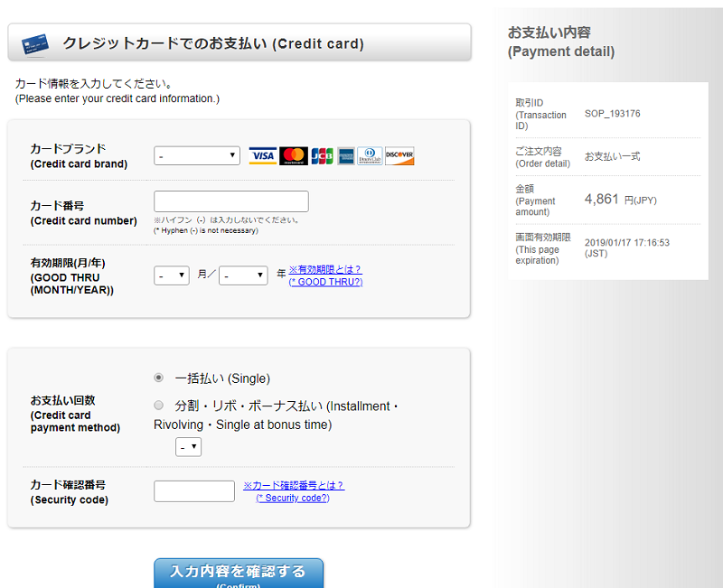The width and height of the screenshot is (723, 588).
Task: Open the expiration year dropdown
Action: point(243,275)
